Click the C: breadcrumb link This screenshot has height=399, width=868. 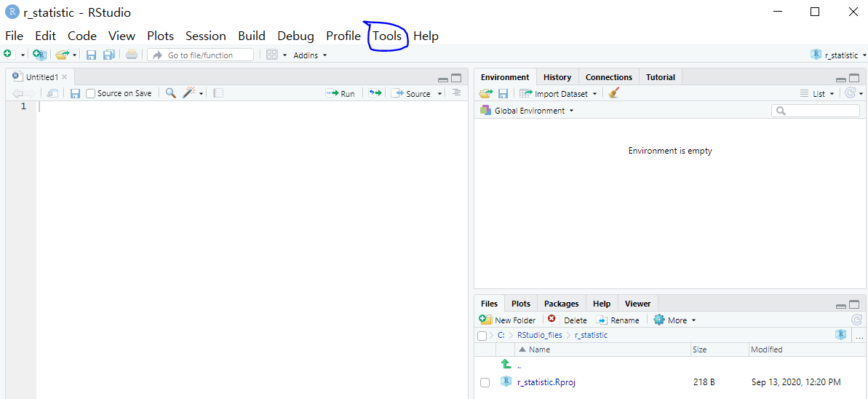[x=501, y=335]
